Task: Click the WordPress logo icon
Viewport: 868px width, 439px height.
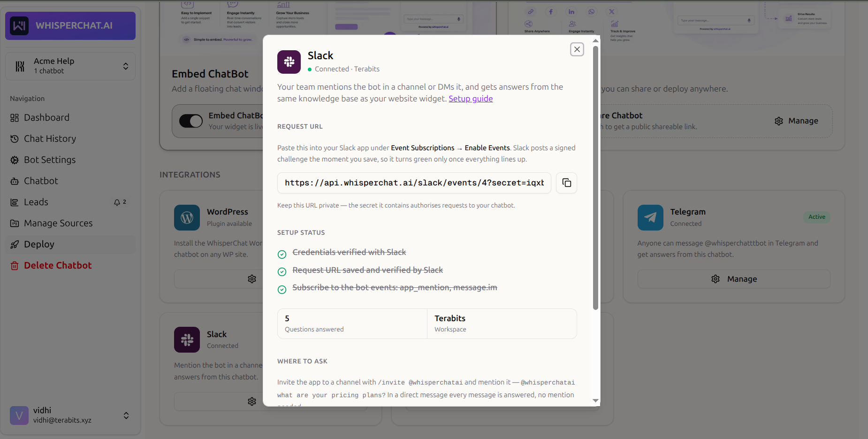Action: pyautogui.click(x=187, y=217)
